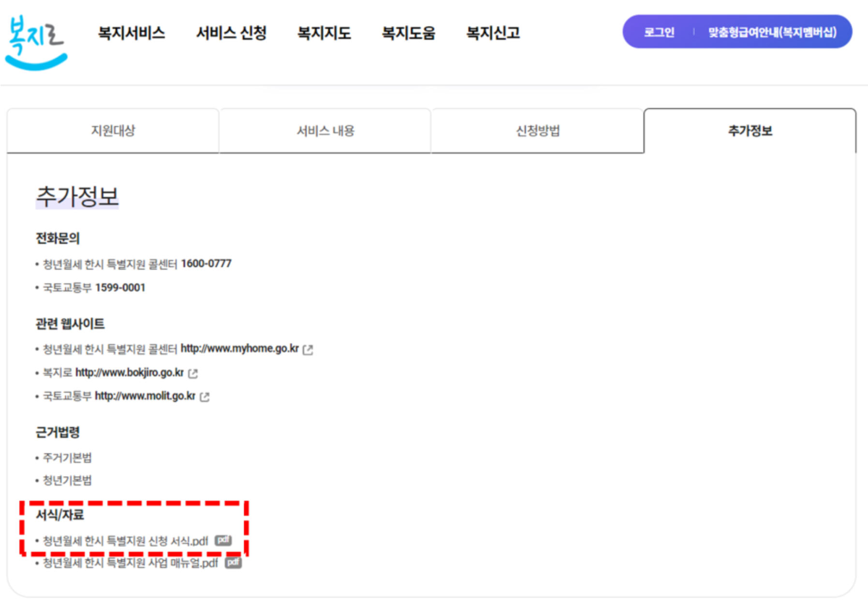Click the 주거기본법 law entry

coord(67,458)
